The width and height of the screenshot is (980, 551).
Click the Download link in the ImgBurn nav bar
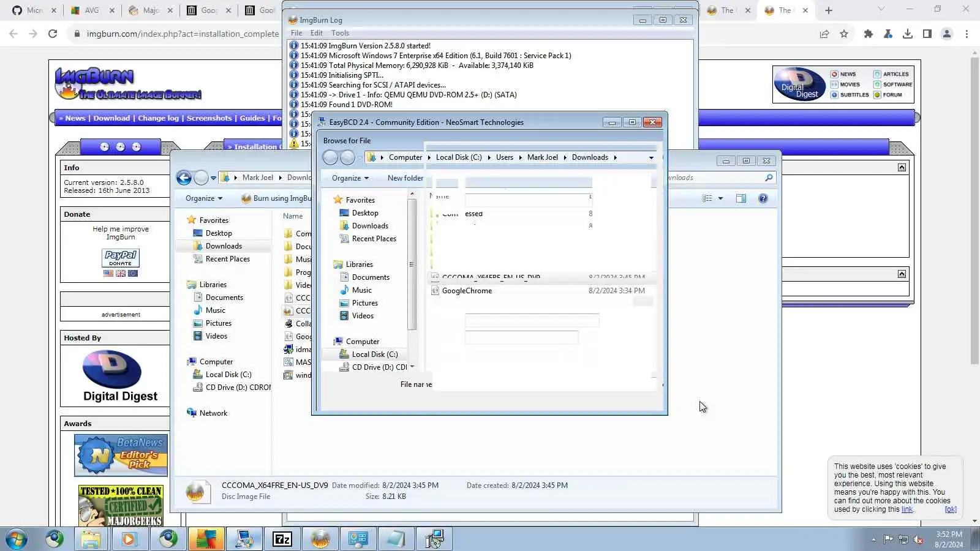click(111, 118)
